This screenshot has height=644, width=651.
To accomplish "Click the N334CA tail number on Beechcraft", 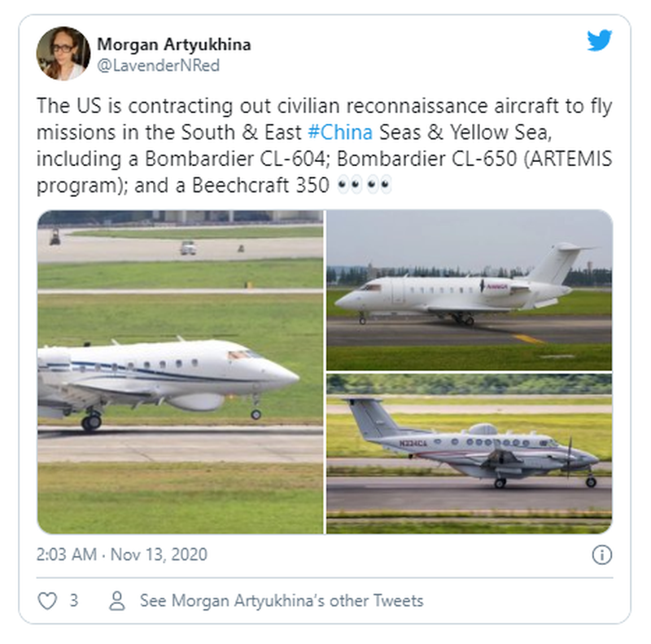I will [x=413, y=444].
